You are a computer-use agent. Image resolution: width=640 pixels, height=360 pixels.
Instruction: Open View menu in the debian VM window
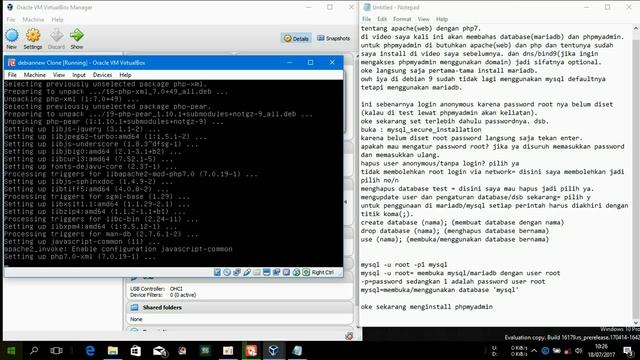59,75
